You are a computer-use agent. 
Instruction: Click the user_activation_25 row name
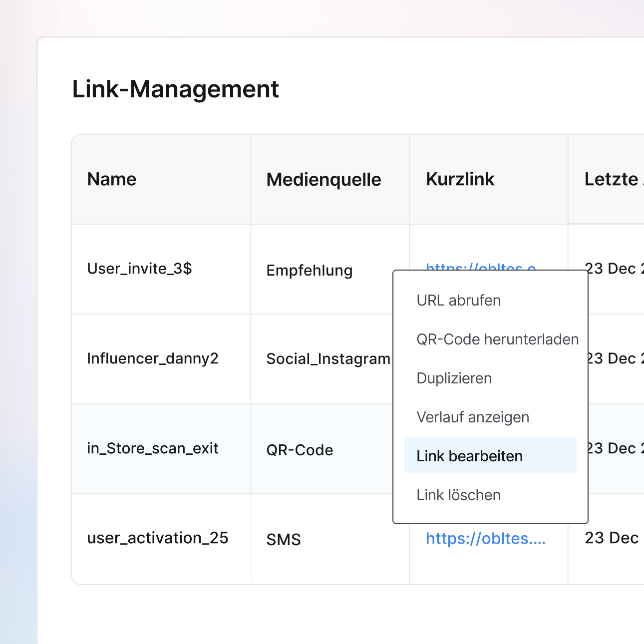pos(157,538)
